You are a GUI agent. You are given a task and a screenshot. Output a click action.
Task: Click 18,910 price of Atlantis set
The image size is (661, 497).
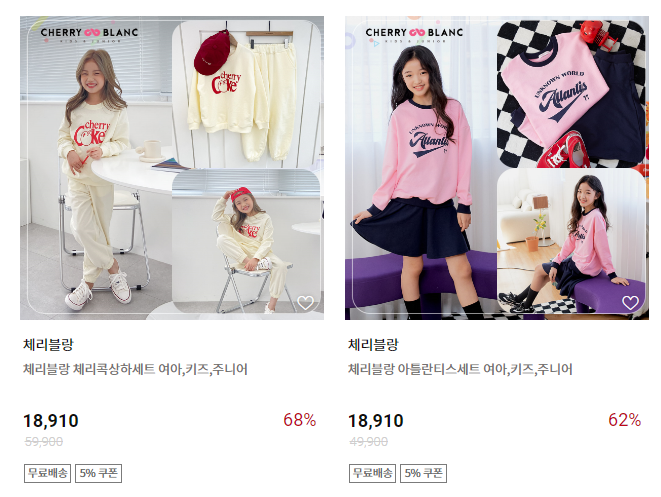pyautogui.click(x=376, y=421)
